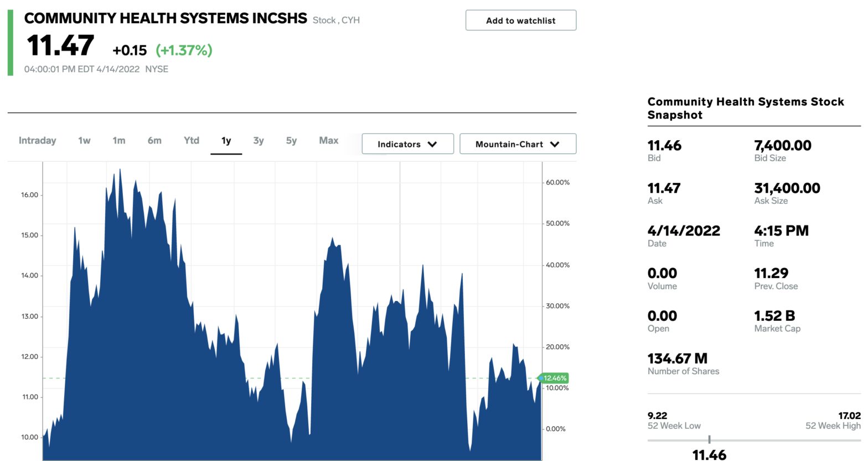
Task: Click the 11.29 Prev. Close value
Action: coord(771,274)
